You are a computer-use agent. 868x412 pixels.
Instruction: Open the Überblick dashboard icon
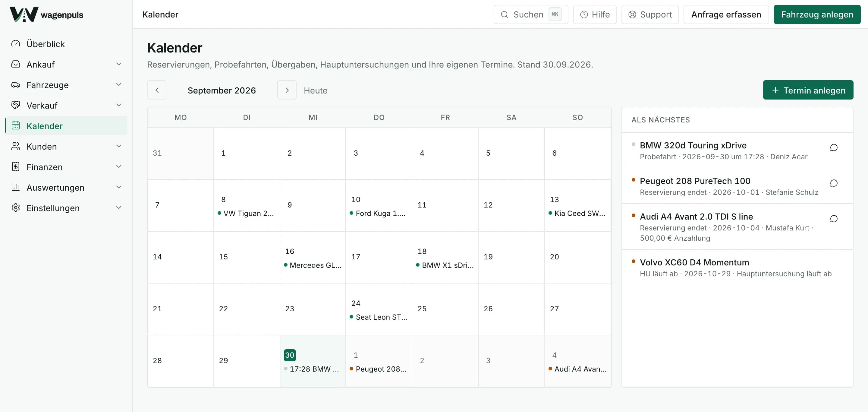[x=15, y=44]
